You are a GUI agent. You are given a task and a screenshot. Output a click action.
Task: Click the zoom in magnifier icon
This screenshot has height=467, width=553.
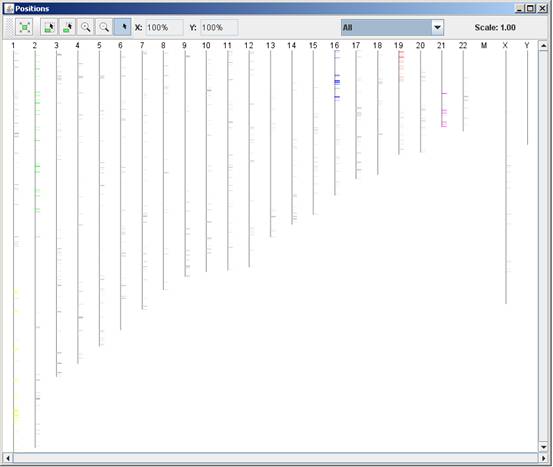coord(86,28)
